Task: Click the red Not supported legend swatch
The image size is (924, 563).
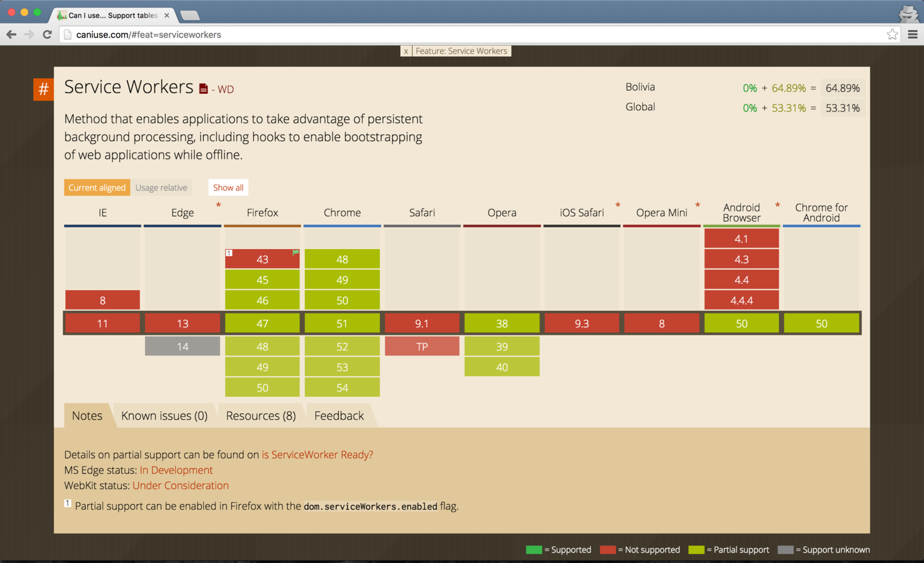Action: (608, 550)
